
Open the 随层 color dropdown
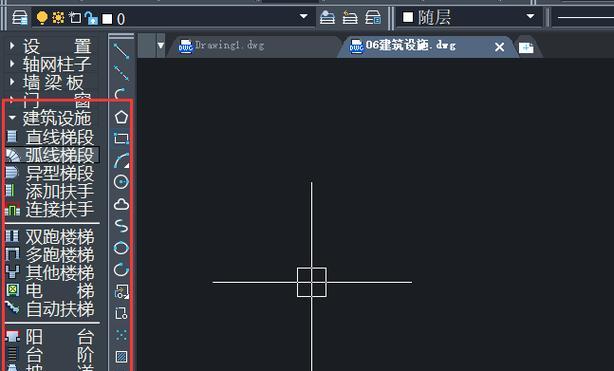(530, 16)
